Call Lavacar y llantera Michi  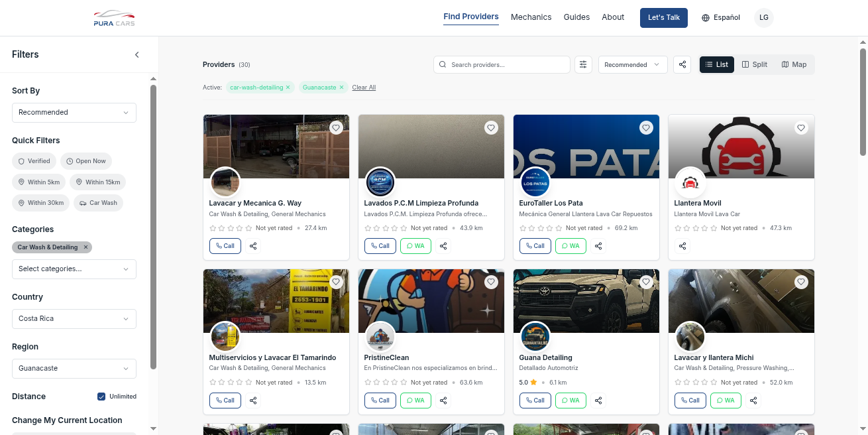point(690,401)
